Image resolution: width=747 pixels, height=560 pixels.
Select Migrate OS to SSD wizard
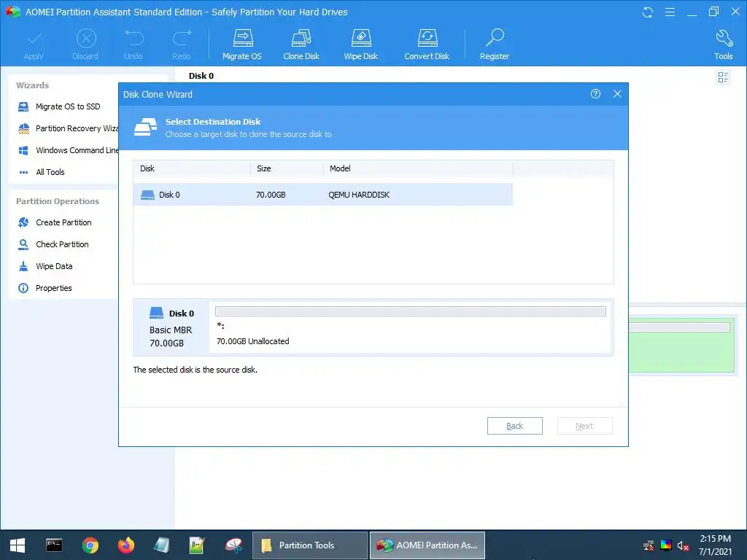click(68, 106)
